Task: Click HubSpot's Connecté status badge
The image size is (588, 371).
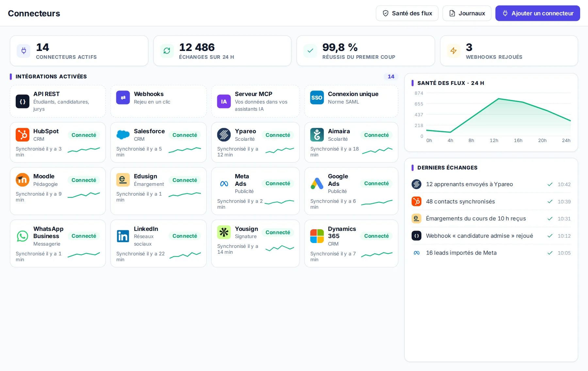Action: [84, 135]
